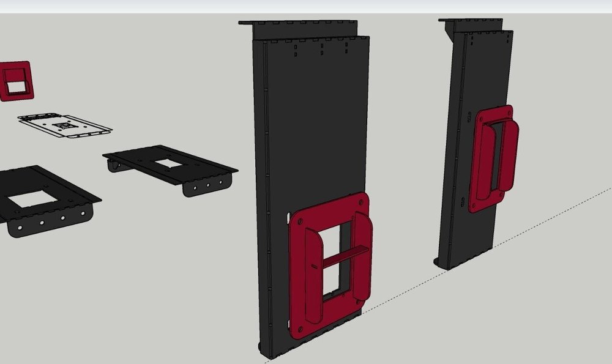Click the slot marks near center panel top
The image size is (612, 364).
pyautogui.click(x=322, y=48)
